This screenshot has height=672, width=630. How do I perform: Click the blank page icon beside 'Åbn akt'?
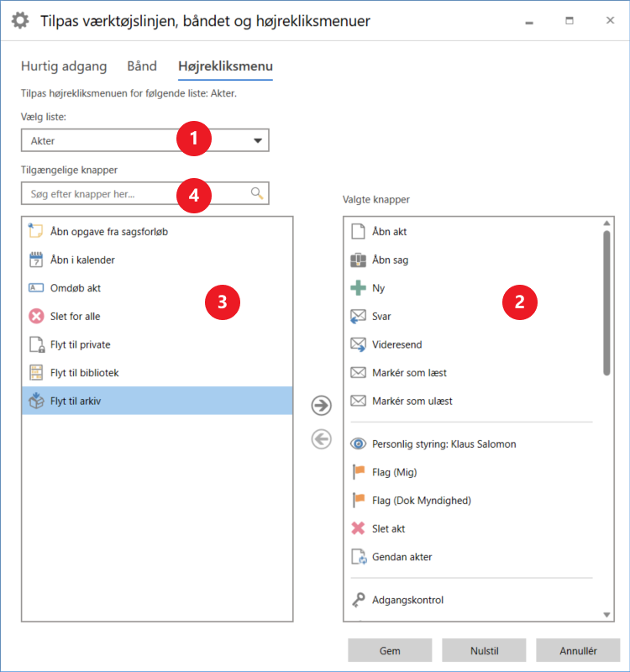point(358,232)
